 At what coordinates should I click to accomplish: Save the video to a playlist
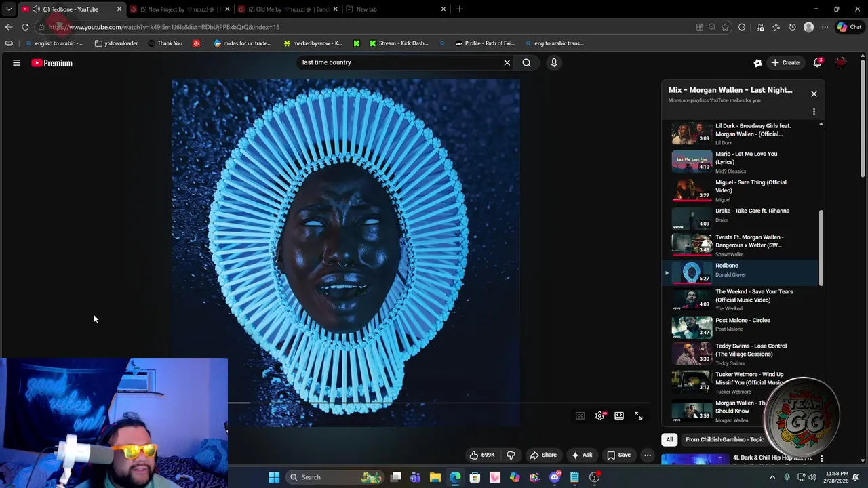(x=618, y=455)
